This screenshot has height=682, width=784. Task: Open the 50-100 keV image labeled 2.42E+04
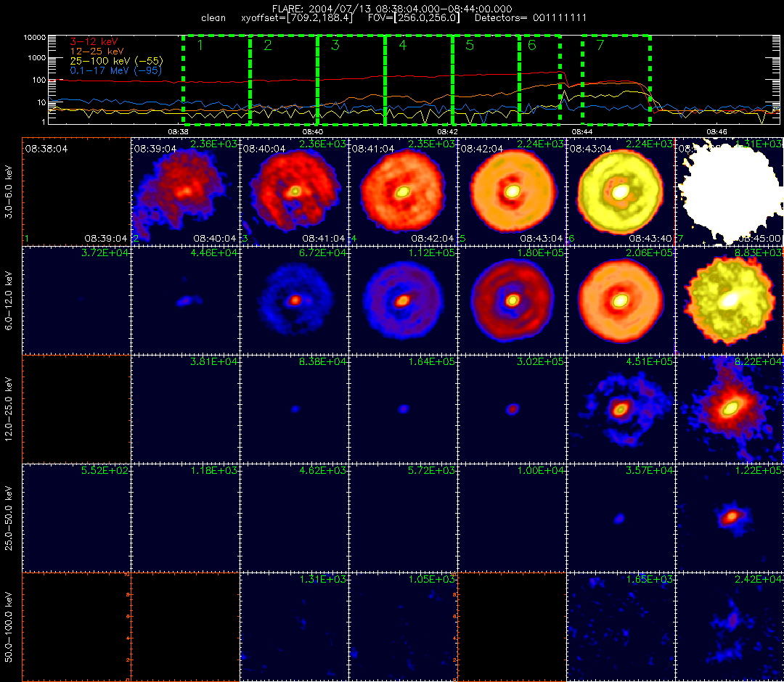tap(730, 627)
